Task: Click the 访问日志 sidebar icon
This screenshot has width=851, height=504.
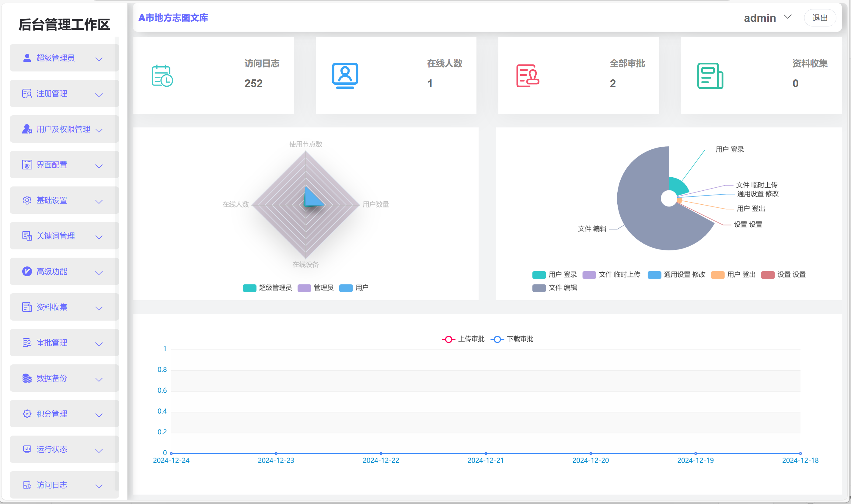Action: (27, 485)
